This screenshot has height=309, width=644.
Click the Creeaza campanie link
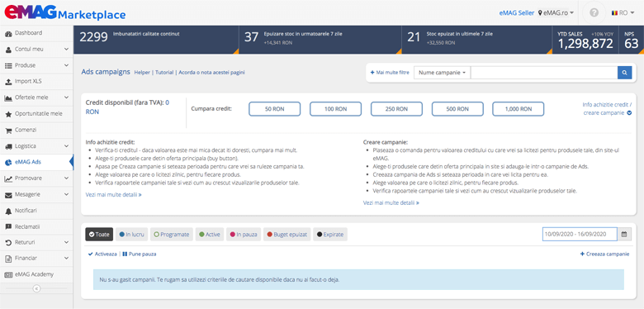pos(604,254)
